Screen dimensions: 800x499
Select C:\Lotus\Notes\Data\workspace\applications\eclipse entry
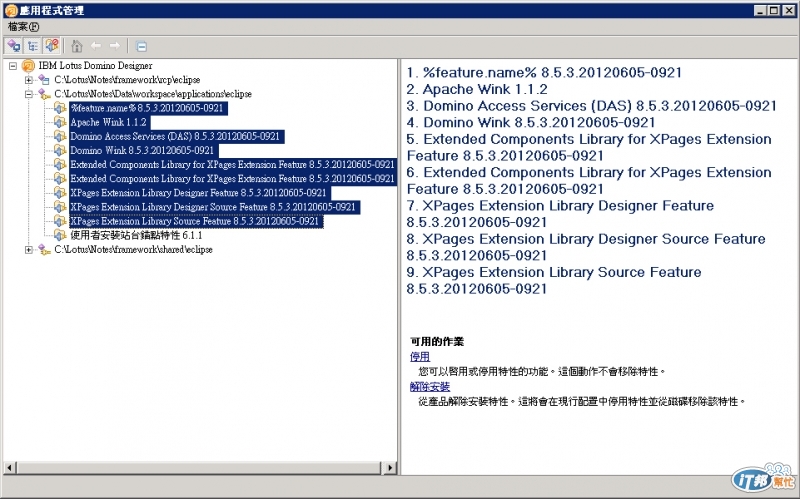(x=153, y=94)
